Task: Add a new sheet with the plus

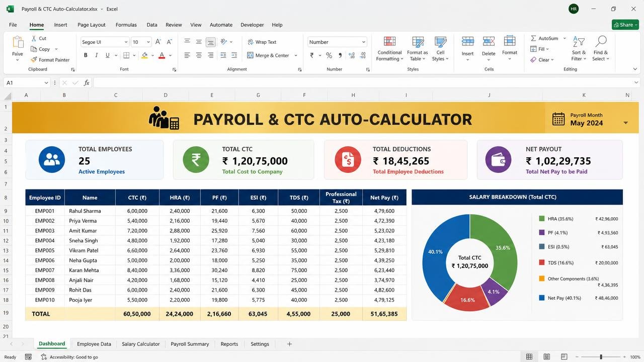Action: click(289, 344)
